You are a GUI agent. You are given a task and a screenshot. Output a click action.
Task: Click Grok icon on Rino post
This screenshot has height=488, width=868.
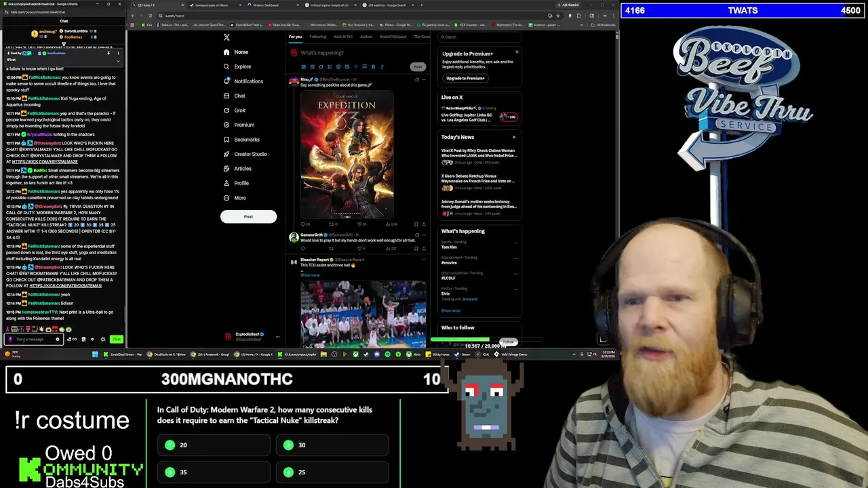pos(416,80)
